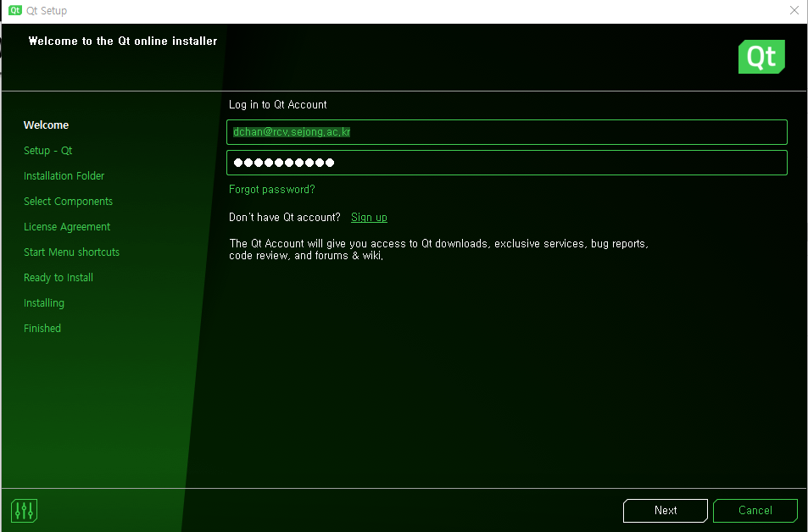Image resolution: width=808 pixels, height=532 pixels.
Task: Open installer settings via the sliders icon
Action: pos(24,511)
